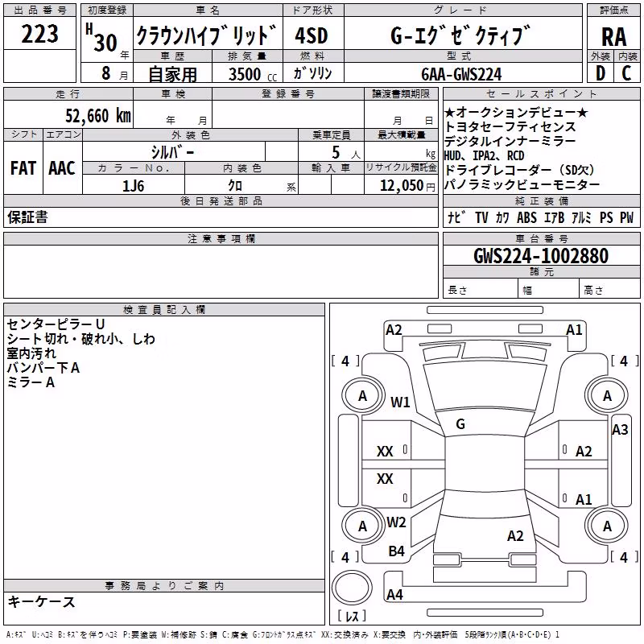Click the 検査員記入欄 header
This screenshot has height=644, width=644.
coord(164,310)
